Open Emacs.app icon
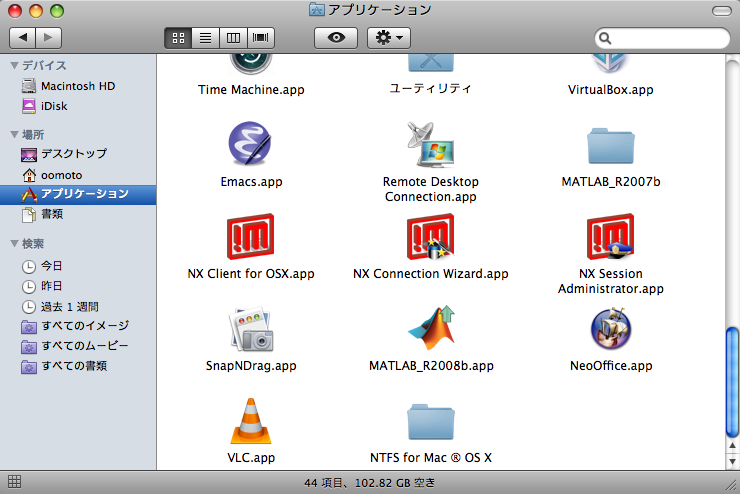This screenshot has height=494, width=740. pyautogui.click(x=250, y=143)
